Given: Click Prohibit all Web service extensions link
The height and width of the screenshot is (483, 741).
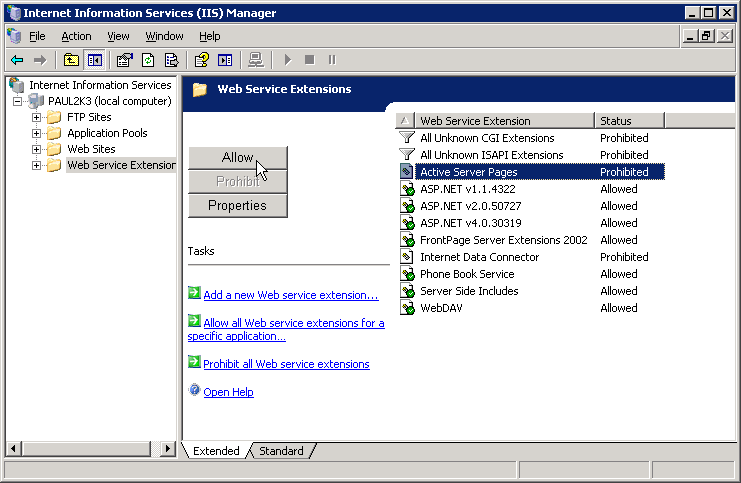Looking at the screenshot, I should [286, 364].
